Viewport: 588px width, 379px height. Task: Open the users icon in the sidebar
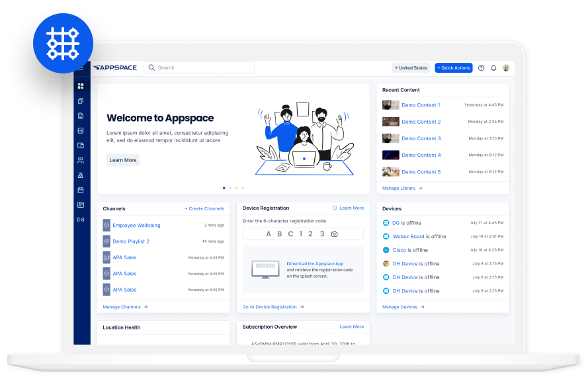click(x=81, y=160)
